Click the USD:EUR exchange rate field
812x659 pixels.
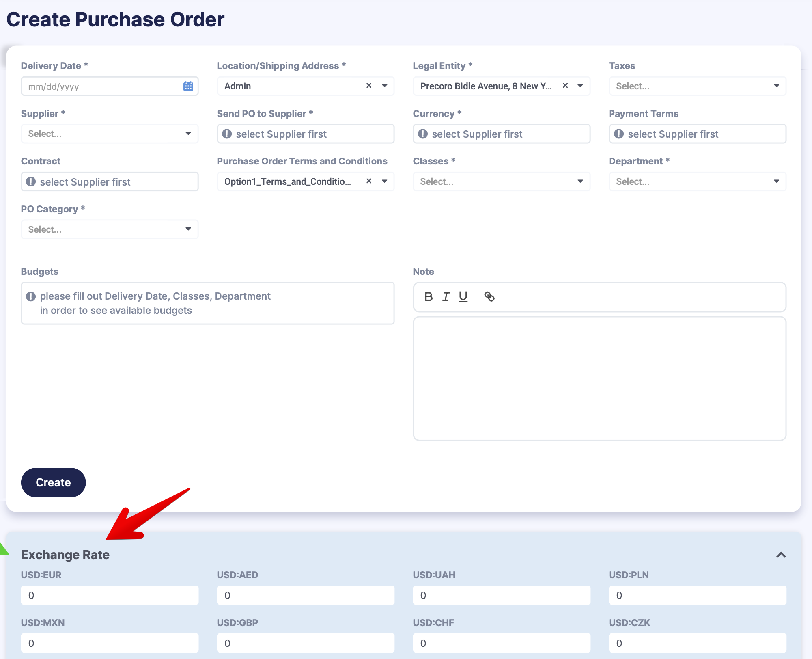tap(110, 595)
